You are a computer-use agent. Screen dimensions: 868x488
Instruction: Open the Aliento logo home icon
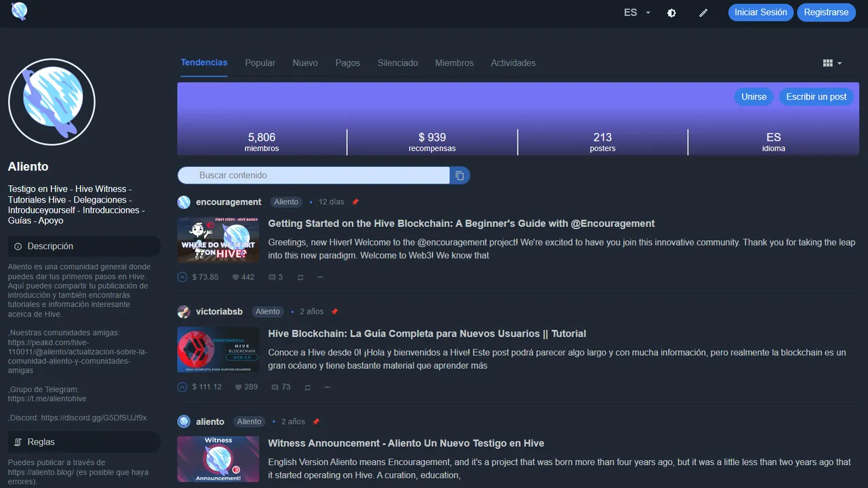click(x=19, y=11)
